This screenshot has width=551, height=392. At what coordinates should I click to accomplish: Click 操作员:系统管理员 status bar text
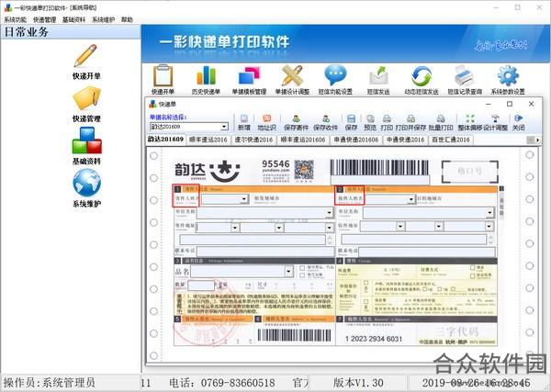coord(50,383)
